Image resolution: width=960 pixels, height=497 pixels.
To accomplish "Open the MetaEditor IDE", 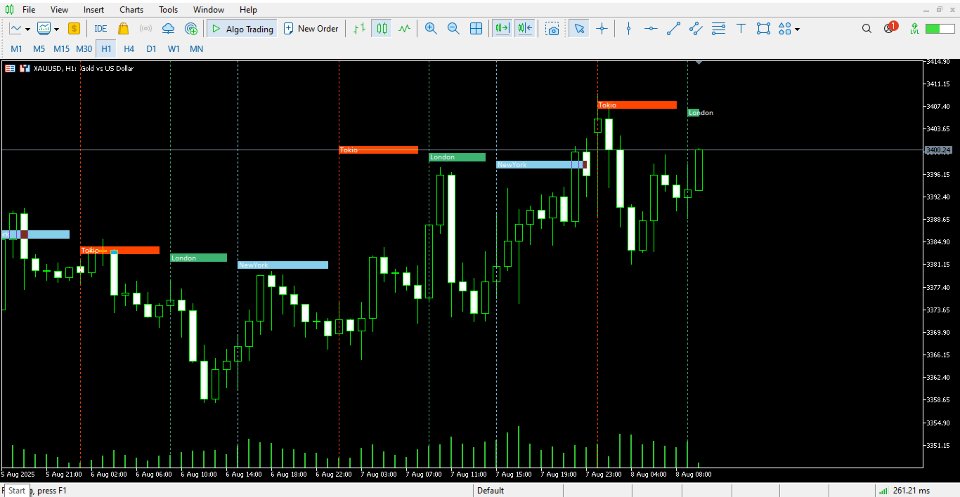I will point(100,28).
